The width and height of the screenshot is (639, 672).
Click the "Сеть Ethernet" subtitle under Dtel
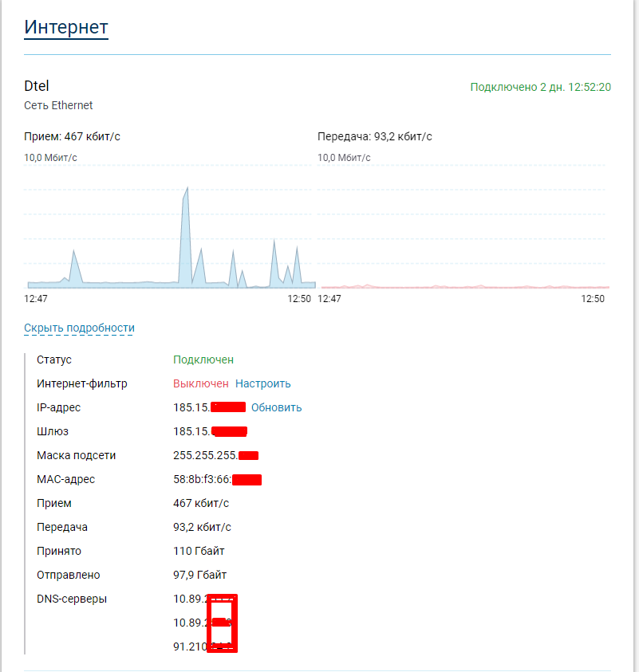(x=58, y=105)
